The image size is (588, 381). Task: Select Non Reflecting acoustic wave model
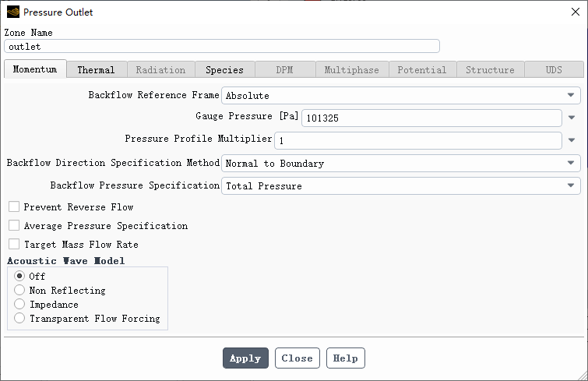19,291
